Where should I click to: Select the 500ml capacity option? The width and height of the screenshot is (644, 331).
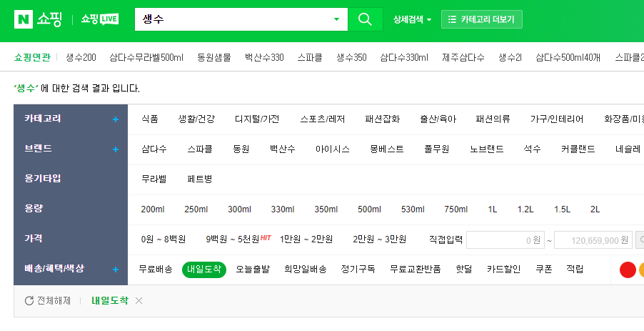click(369, 209)
